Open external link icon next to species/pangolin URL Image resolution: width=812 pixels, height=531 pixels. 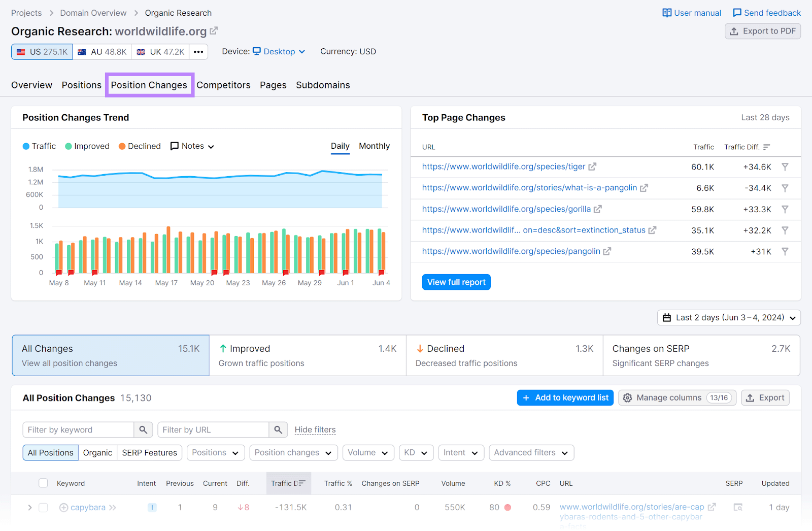606,251
